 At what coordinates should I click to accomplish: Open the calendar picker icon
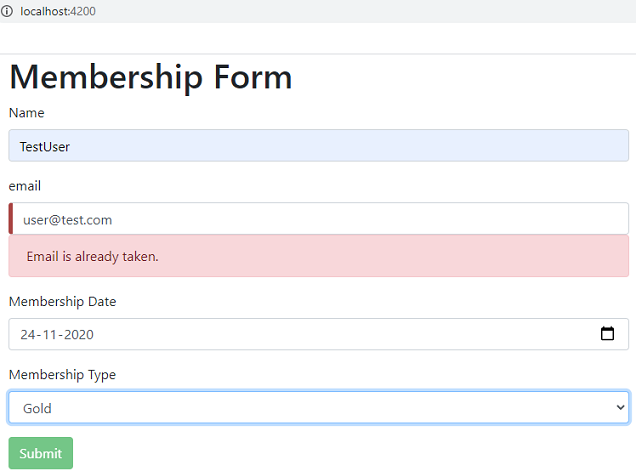point(607,334)
